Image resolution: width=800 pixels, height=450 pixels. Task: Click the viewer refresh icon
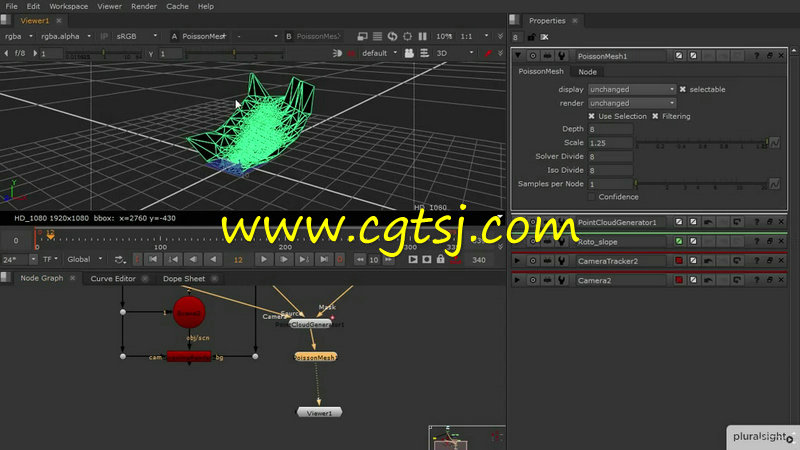392,36
